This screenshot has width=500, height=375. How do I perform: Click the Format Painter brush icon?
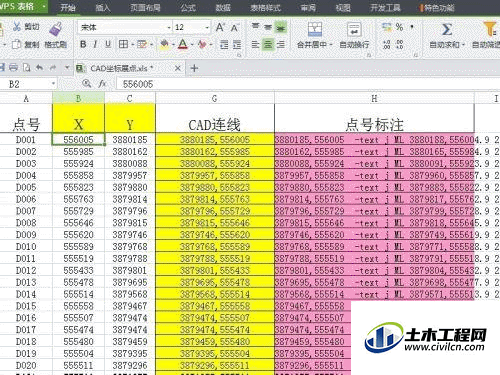click(56, 29)
